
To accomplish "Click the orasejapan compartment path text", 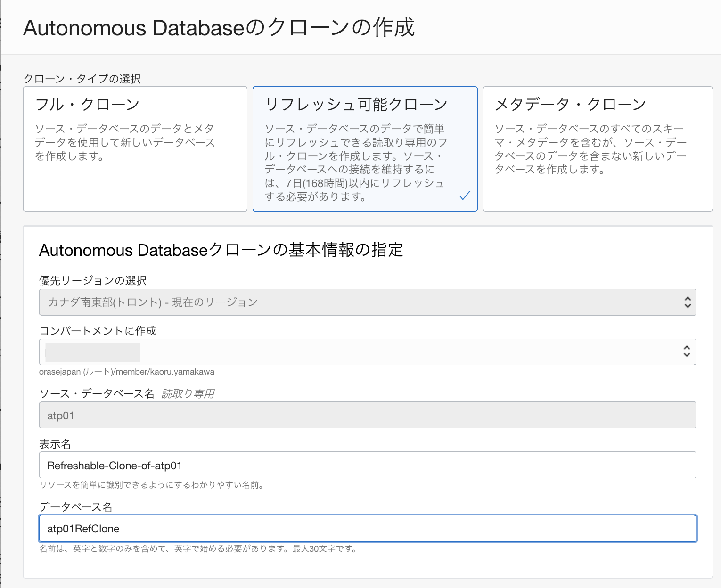I will click(x=126, y=372).
